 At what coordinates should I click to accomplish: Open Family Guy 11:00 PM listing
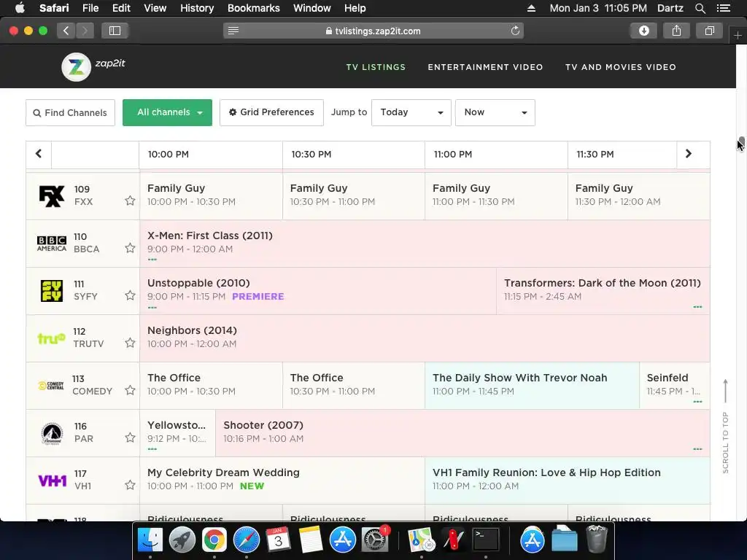point(496,195)
